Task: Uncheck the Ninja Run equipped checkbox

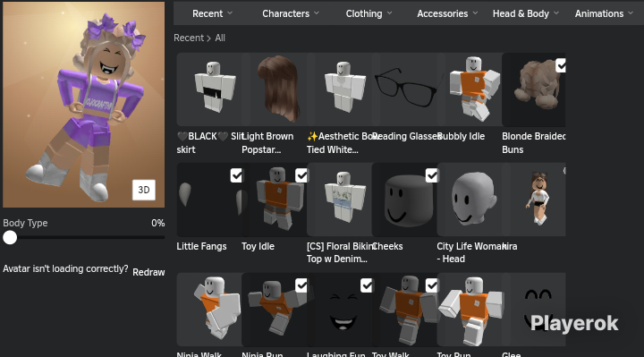Action: click(x=301, y=285)
